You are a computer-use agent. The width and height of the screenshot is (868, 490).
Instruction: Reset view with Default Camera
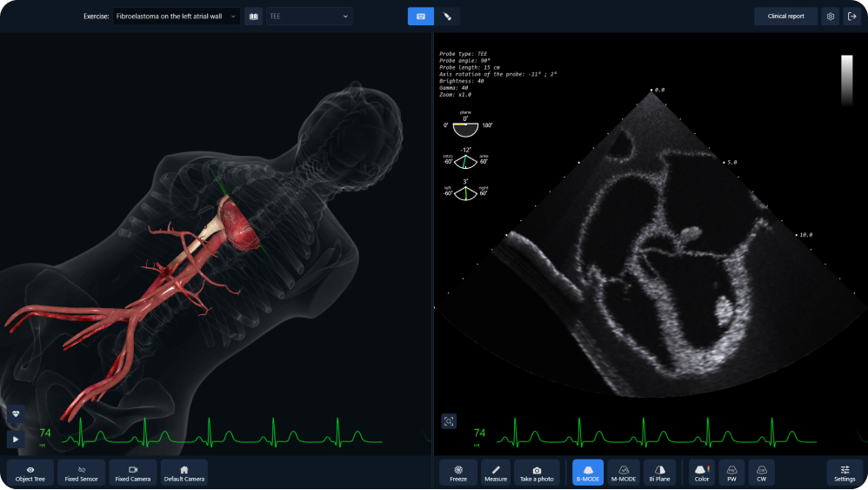(184, 473)
